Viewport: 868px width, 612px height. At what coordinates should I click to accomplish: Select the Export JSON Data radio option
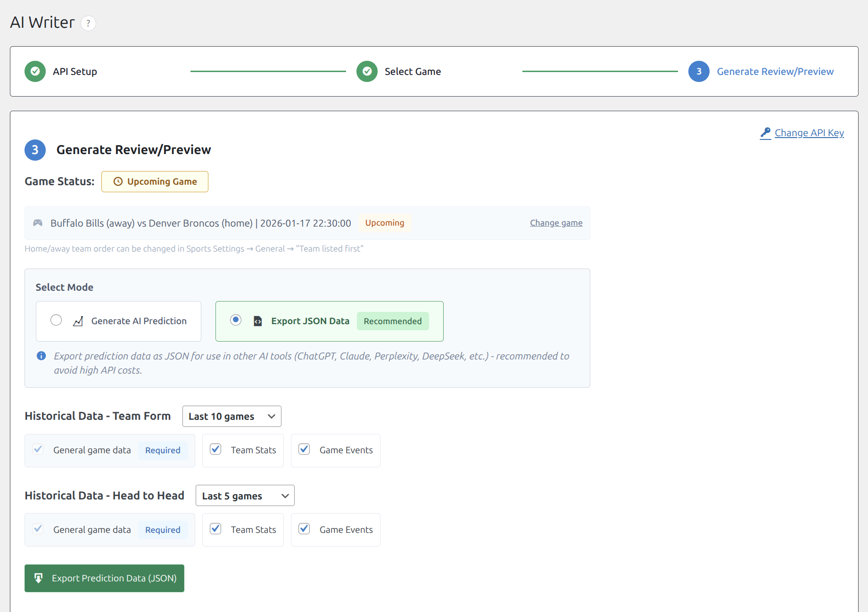[236, 320]
